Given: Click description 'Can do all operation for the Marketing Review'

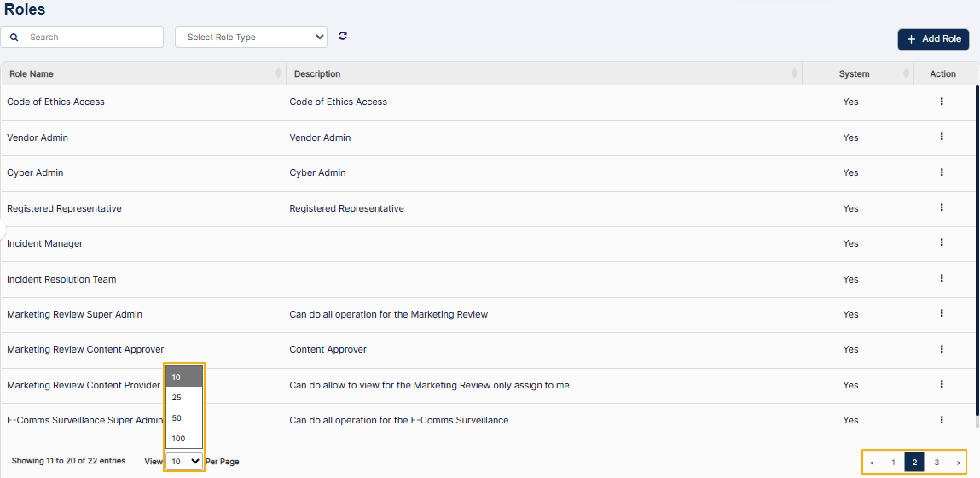Looking at the screenshot, I should pyautogui.click(x=389, y=314).
